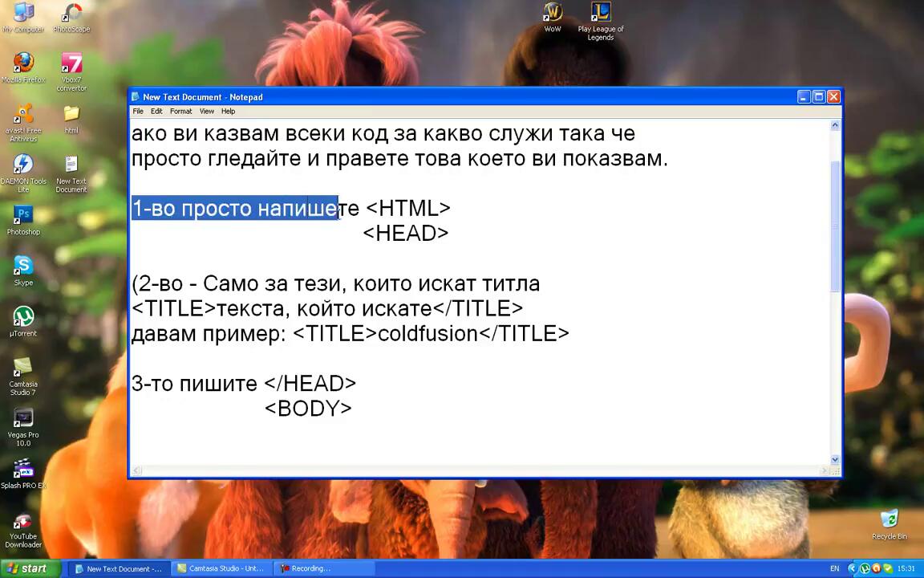Click the Recording taskbar button
The image size is (924, 578).
(x=306, y=568)
